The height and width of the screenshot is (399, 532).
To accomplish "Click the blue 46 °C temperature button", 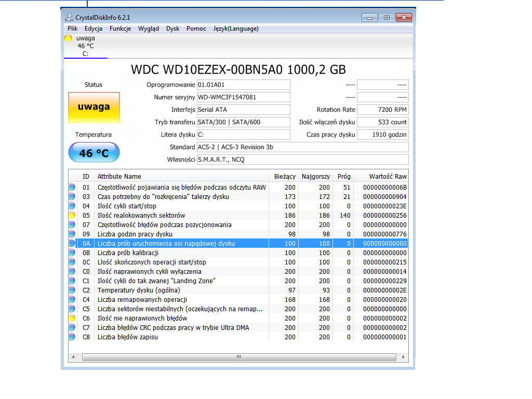I will click(94, 153).
